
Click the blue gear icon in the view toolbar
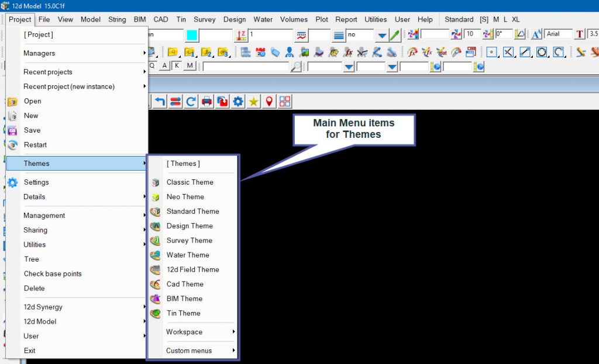238,102
